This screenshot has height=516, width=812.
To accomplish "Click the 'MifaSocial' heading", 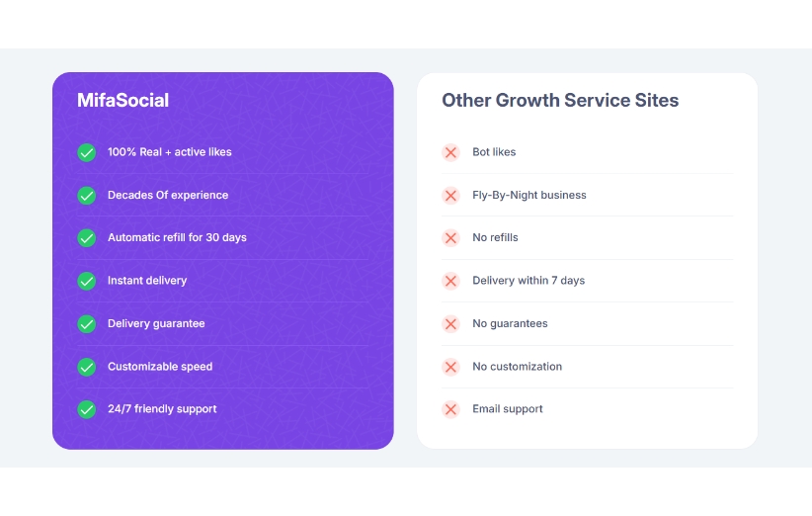I will tap(122, 101).
